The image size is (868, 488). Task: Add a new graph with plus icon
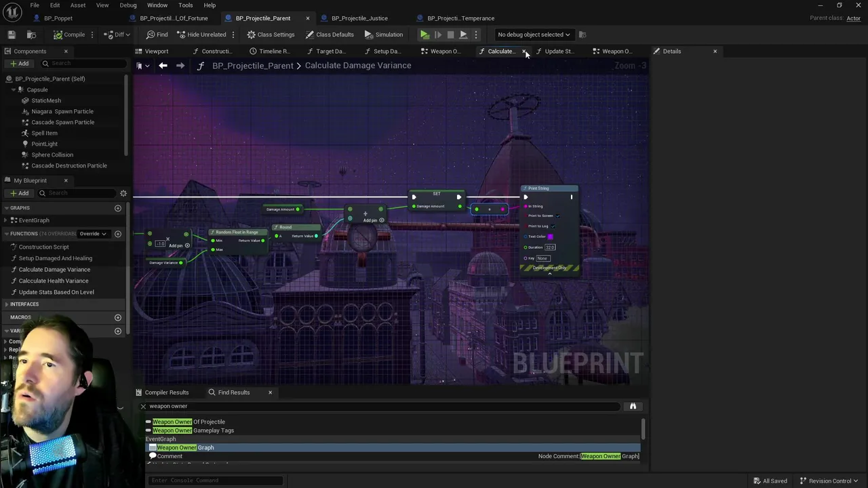pos(118,208)
